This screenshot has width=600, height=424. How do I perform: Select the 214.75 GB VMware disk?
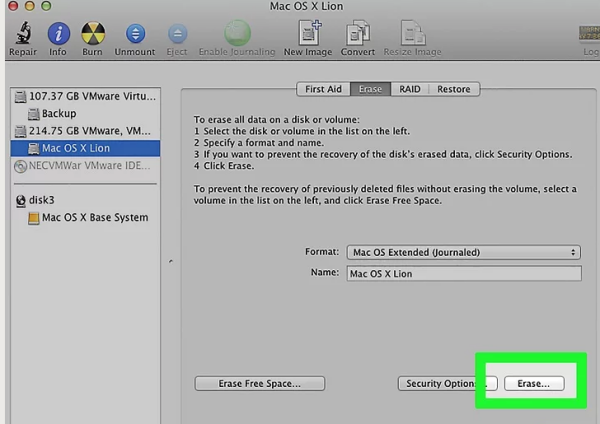tap(85, 131)
